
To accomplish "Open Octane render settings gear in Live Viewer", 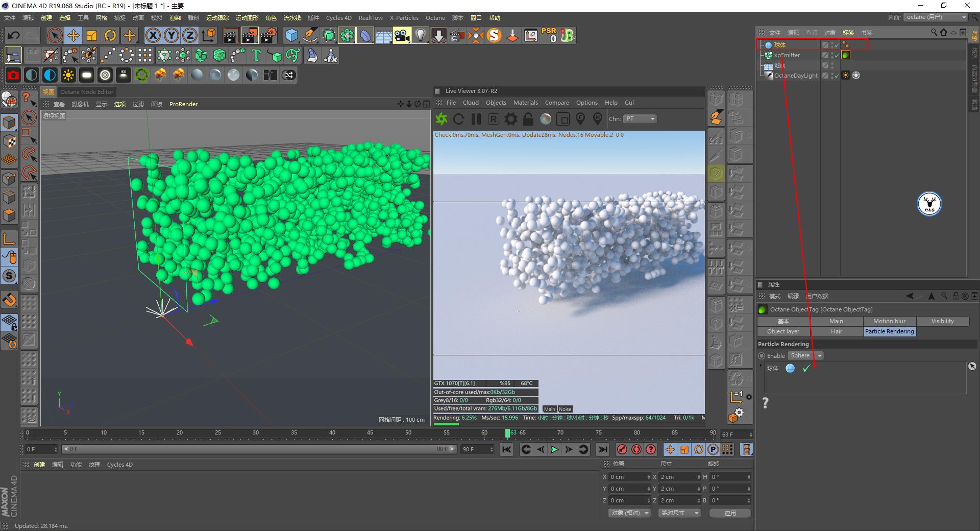I will [510, 119].
